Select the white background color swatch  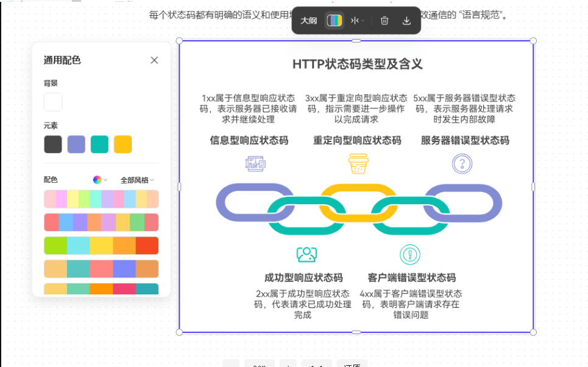coord(53,102)
